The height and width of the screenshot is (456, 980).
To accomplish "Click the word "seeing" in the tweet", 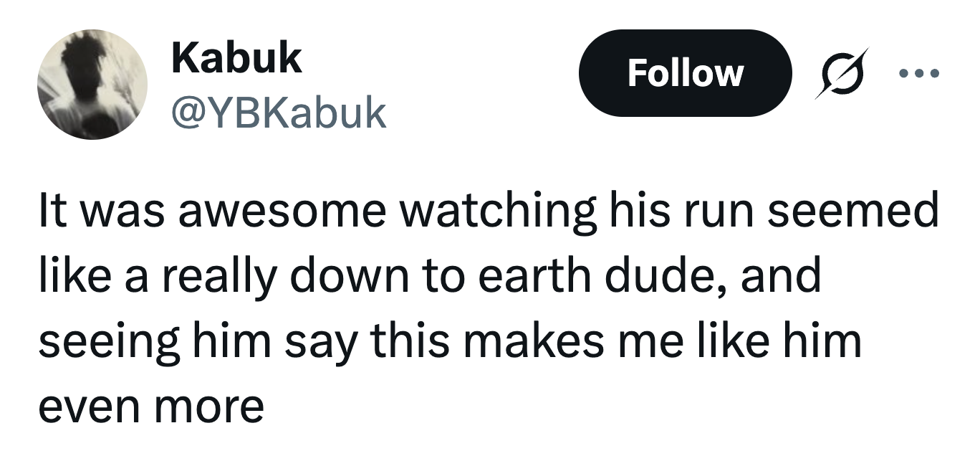I will click(106, 341).
